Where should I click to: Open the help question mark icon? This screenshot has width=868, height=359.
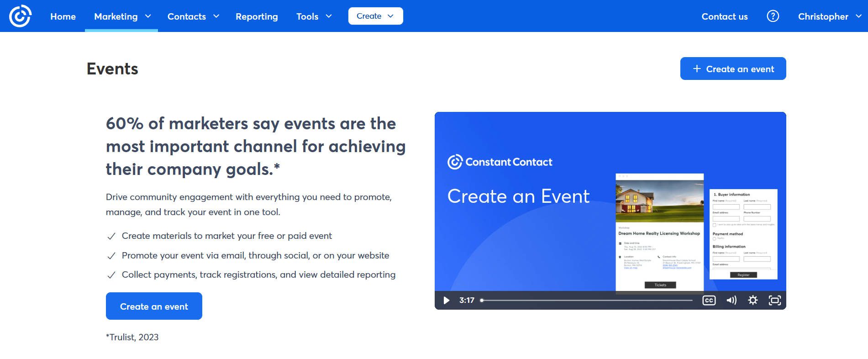point(773,16)
